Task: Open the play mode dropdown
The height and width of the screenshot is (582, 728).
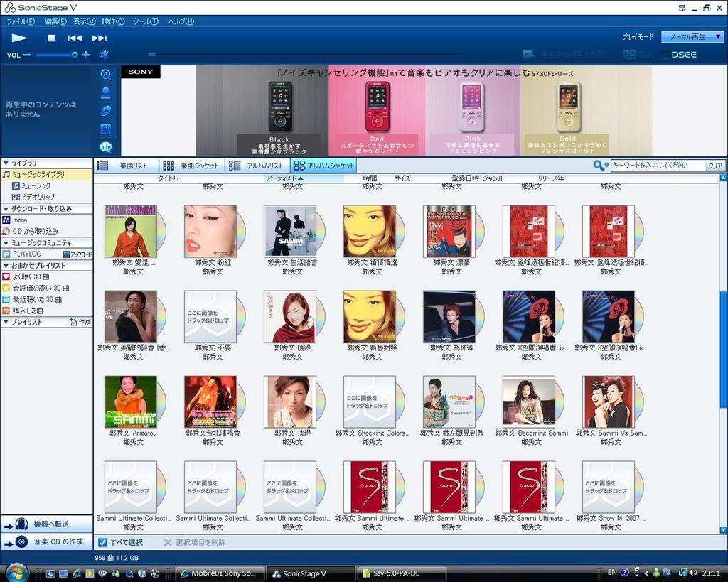Action: coord(692,37)
